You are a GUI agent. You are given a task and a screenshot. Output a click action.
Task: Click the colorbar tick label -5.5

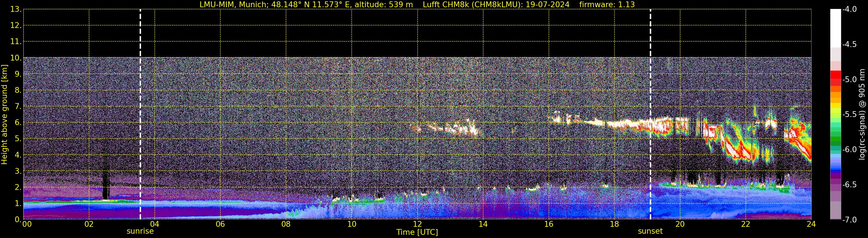(849, 115)
